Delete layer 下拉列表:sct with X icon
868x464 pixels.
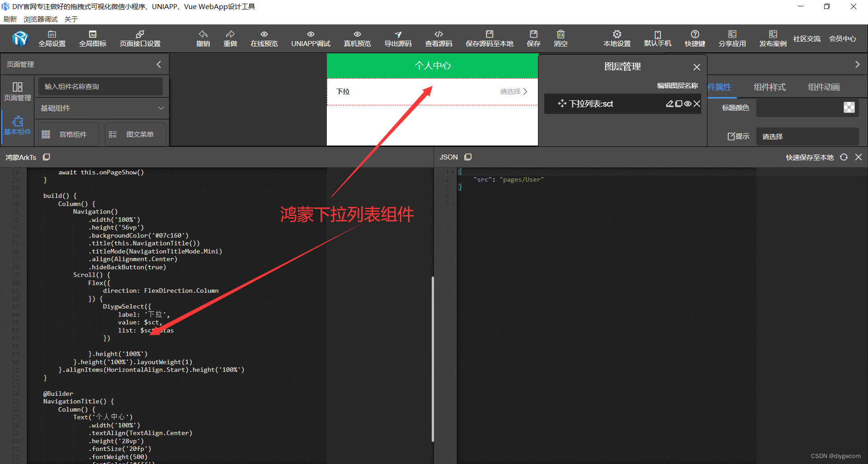point(697,103)
